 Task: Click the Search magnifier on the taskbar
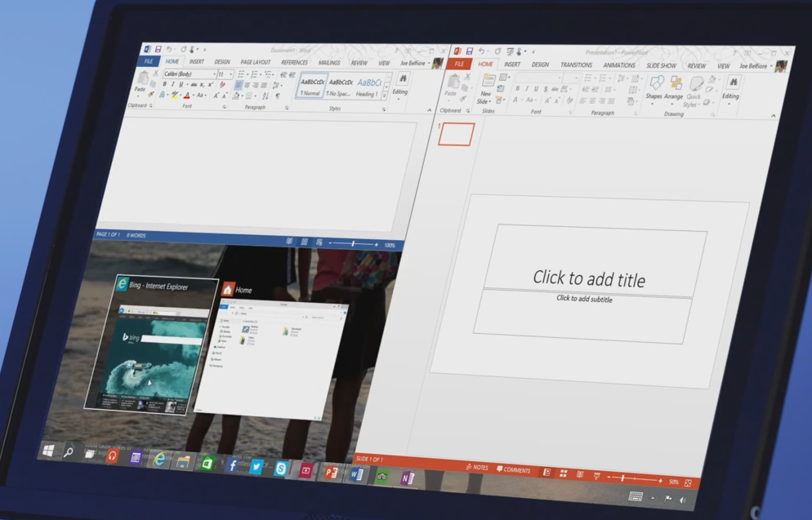(x=68, y=452)
